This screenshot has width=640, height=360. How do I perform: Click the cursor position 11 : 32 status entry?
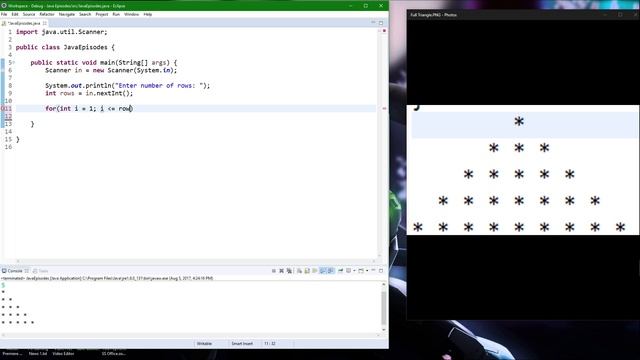(x=270, y=344)
